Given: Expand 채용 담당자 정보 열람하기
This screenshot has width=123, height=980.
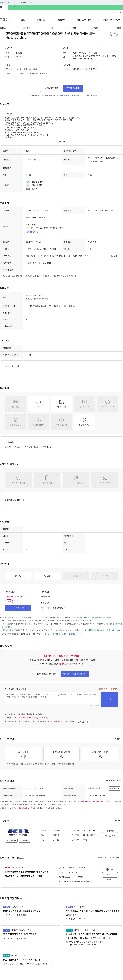Looking at the screenshot, I should [x=75, y=674].
